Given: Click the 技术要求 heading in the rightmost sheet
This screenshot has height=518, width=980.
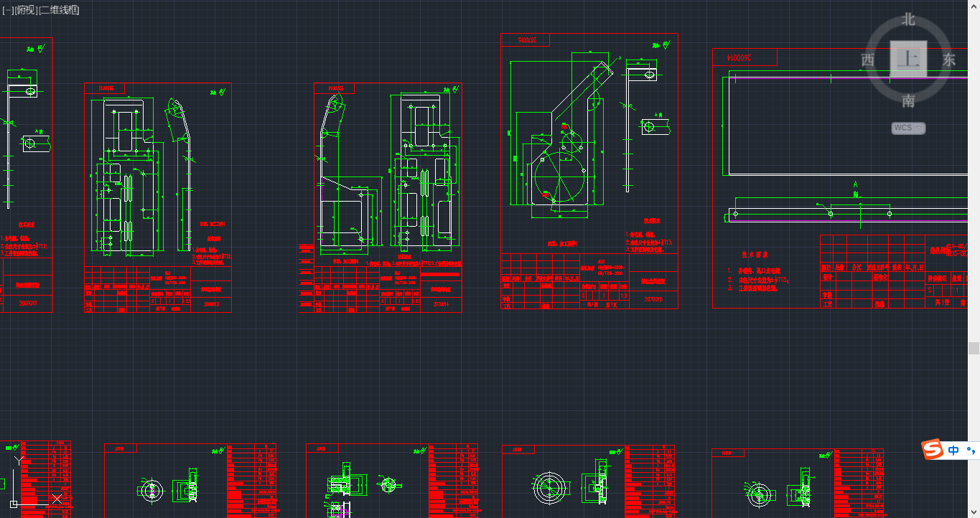Looking at the screenshot, I should click(755, 254).
